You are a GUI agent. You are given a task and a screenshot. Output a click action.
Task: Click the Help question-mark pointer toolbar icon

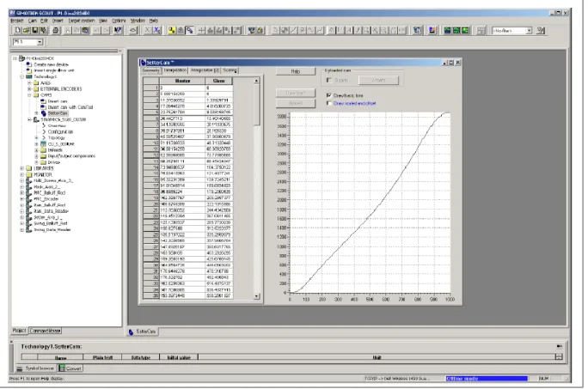(x=118, y=30)
